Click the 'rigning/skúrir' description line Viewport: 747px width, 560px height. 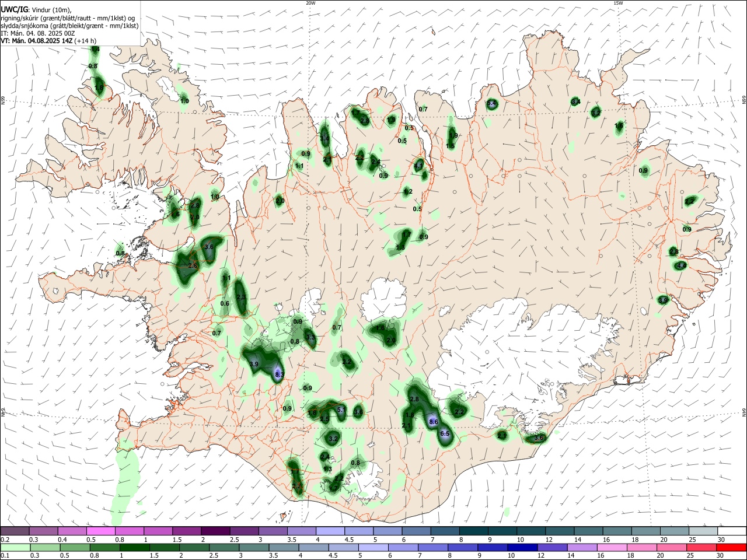pyautogui.click(x=68, y=18)
